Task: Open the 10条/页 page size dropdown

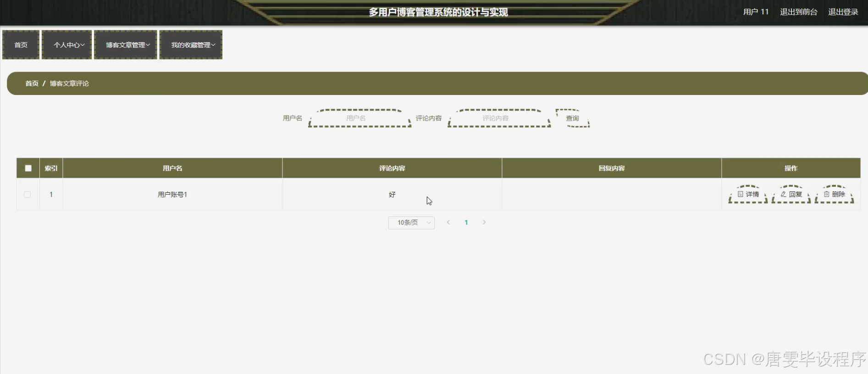Action: (411, 223)
